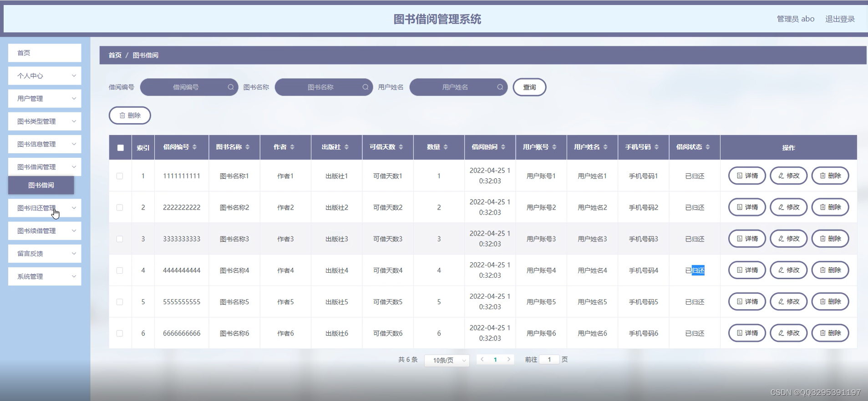Sort table by 借阅状态 column arrows
Image resolution: width=868 pixels, height=401 pixels.
tap(708, 147)
